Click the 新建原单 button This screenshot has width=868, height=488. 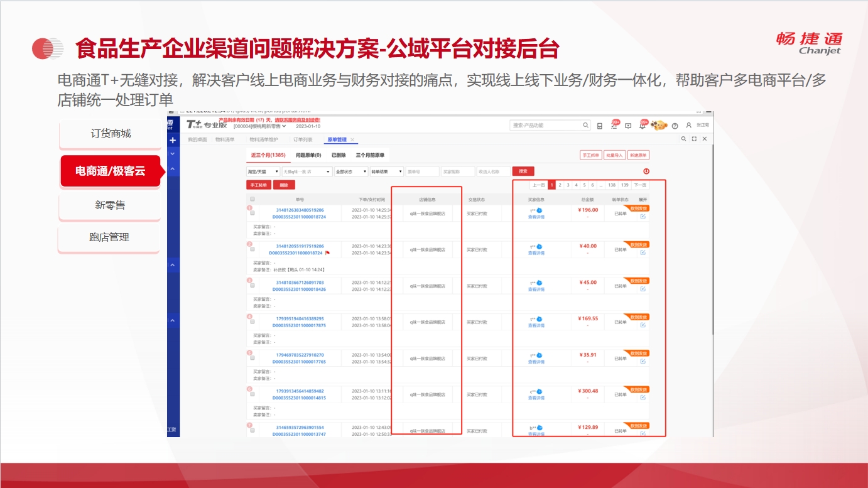pyautogui.click(x=638, y=155)
